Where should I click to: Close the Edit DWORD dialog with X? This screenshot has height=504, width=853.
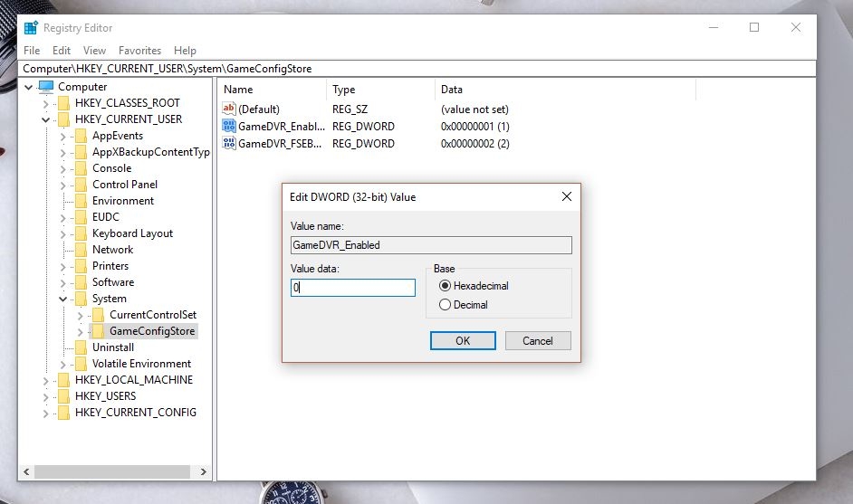[567, 196]
